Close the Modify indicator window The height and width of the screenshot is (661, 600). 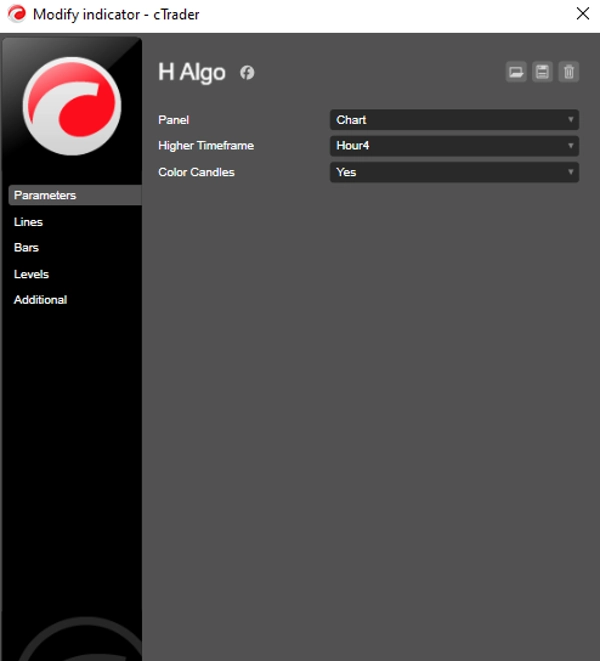(x=583, y=13)
